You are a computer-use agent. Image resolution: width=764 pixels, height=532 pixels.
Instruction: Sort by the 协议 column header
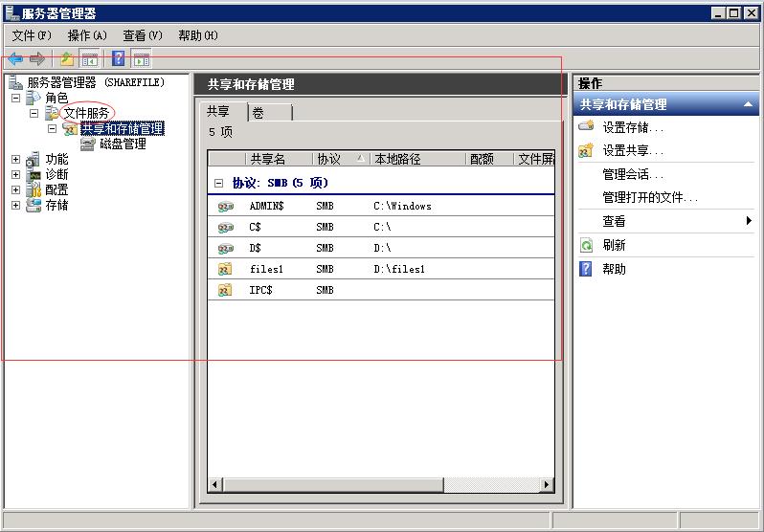pos(341,159)
